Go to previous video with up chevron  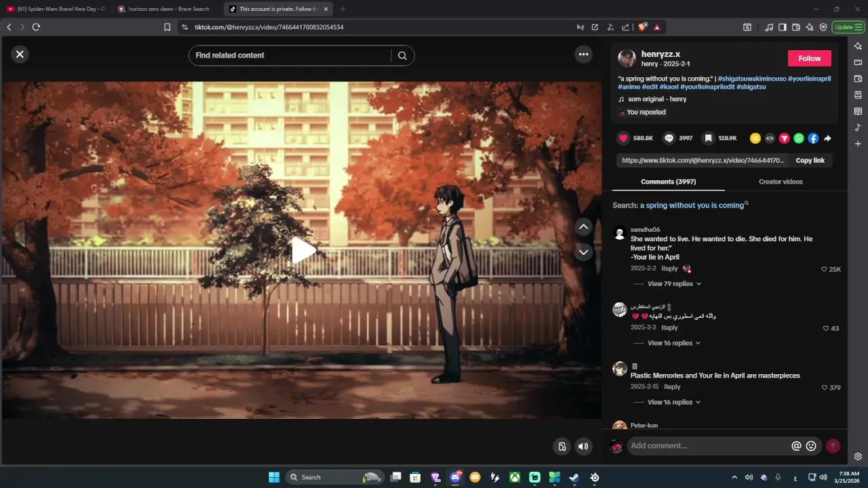pyautogui.click(x=583, y=227)
